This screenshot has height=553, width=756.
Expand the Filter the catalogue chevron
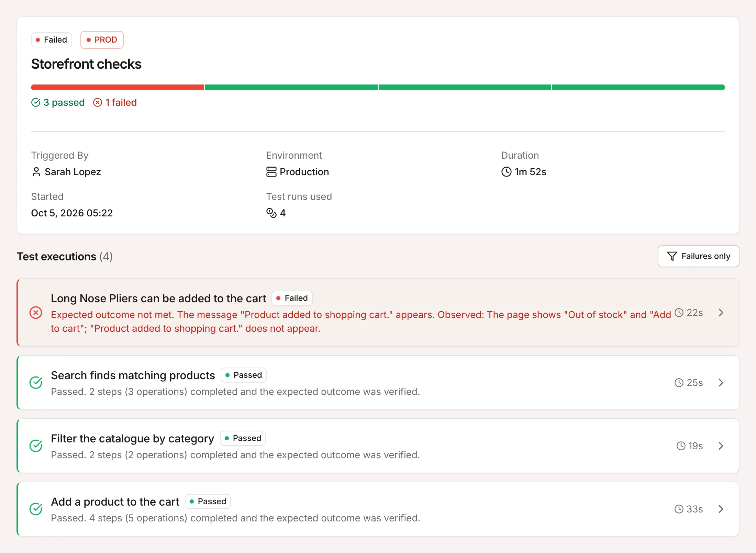tap(721, 446)
